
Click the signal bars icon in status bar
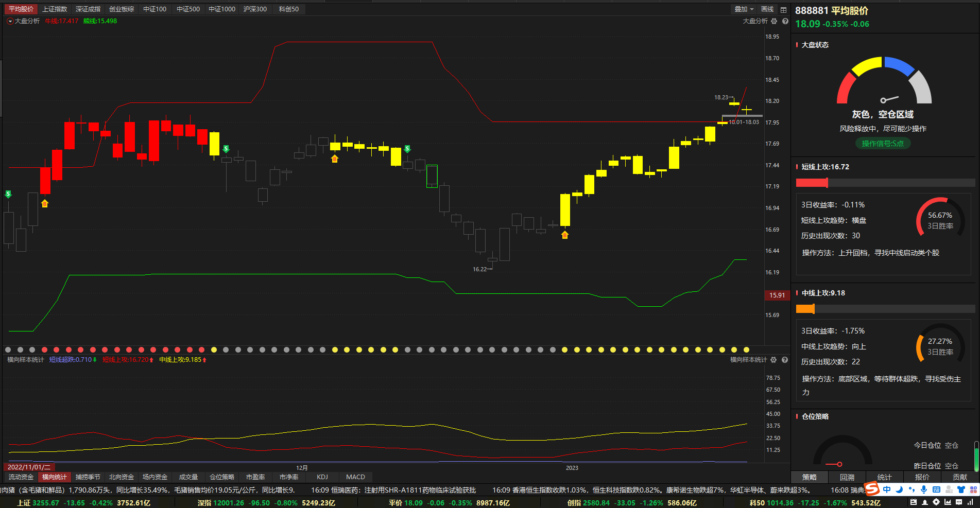(x=970, y=502)
